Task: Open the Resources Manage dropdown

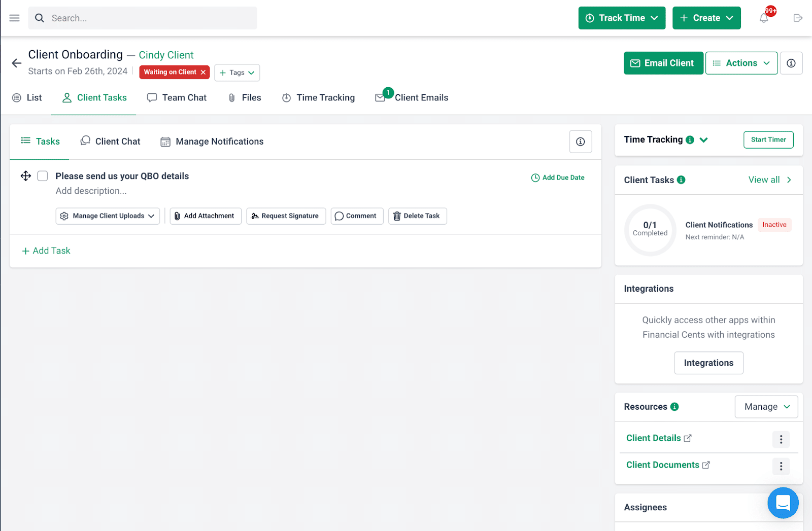Action: 766,407
